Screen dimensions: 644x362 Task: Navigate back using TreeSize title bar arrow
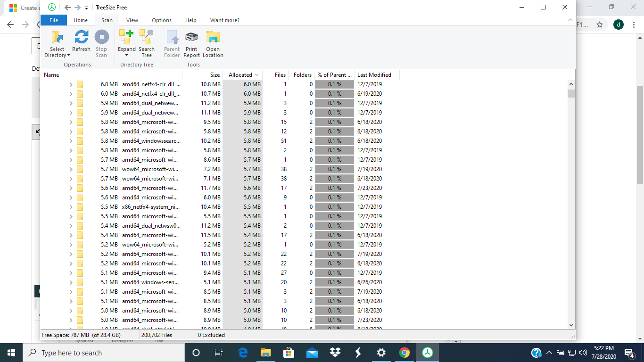pos(67,8)
